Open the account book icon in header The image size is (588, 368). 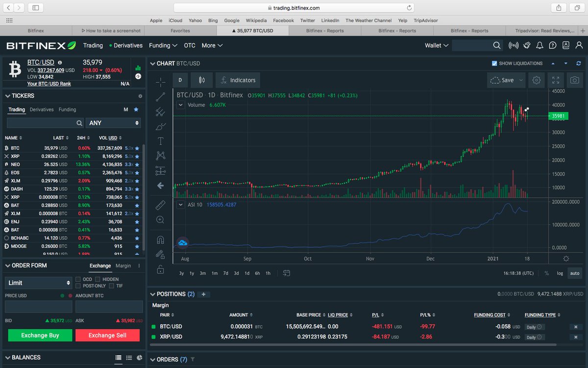(x=566, y=45)
